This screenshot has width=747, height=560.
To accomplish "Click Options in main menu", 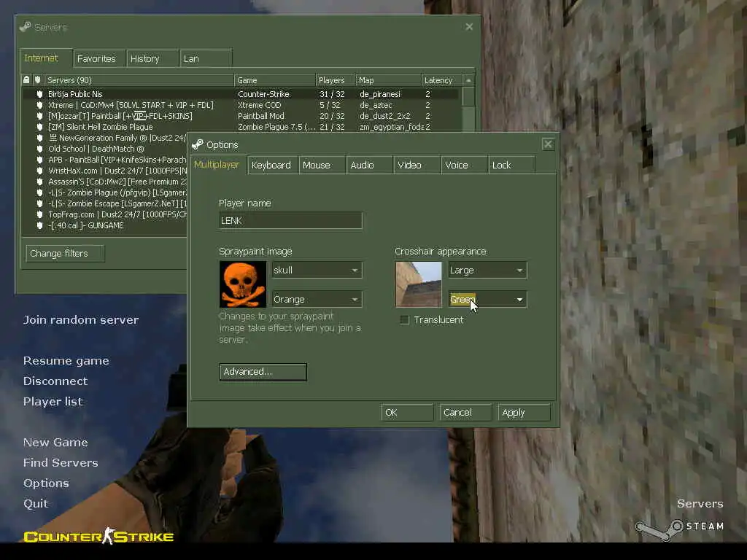I will click(x=46, y=483).
